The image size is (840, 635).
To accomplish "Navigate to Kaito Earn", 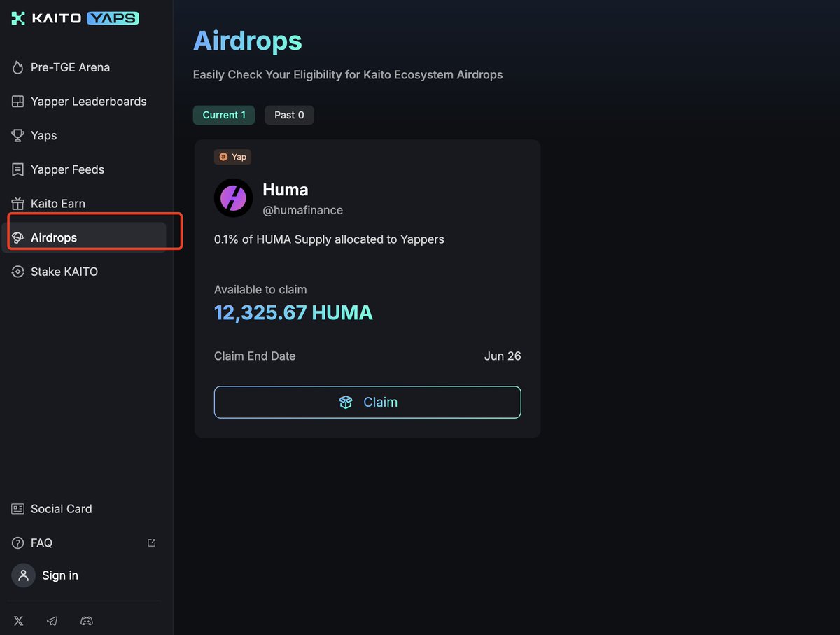I will [58, 204].
